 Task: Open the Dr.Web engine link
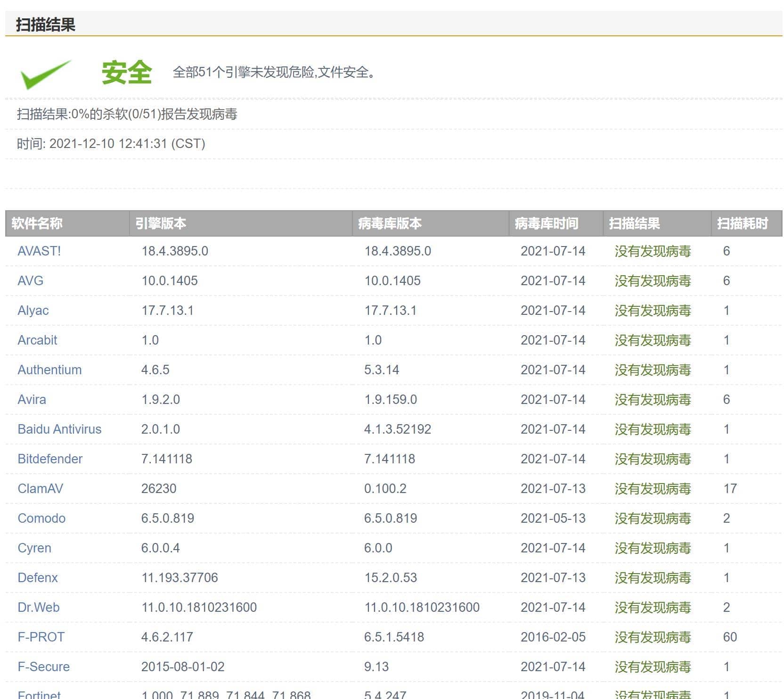39,607
